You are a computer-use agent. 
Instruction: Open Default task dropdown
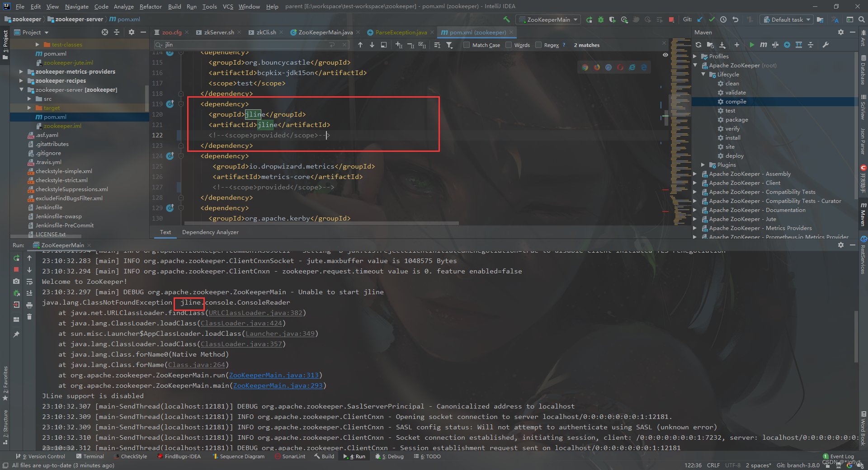(x=787, y=19)
